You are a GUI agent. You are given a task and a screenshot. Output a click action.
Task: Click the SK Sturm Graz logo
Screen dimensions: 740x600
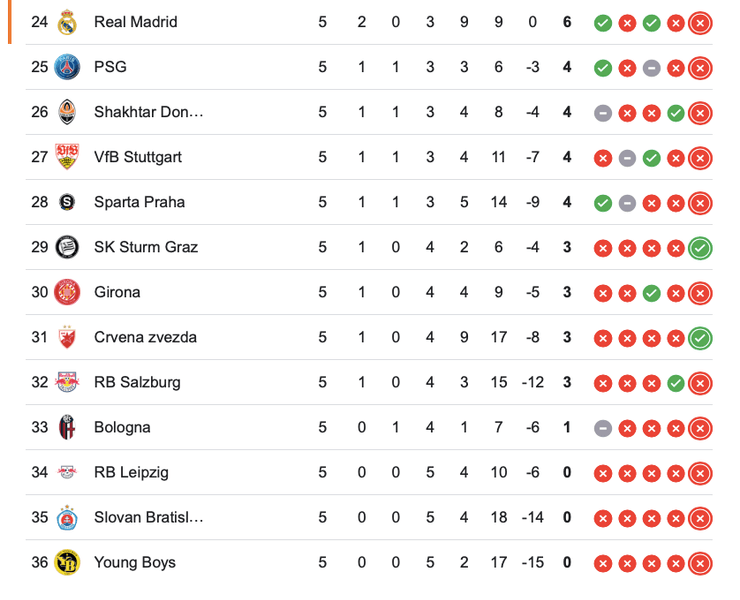point(67,247)
